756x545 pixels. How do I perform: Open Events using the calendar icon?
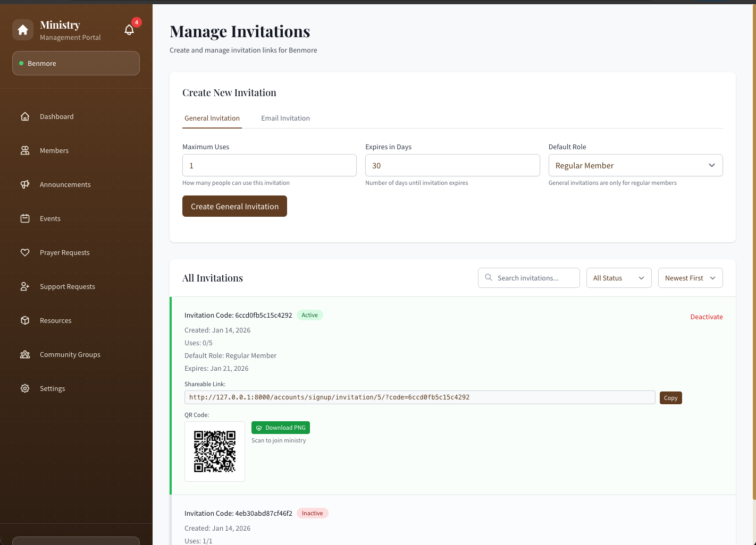(x=25, y=218)
